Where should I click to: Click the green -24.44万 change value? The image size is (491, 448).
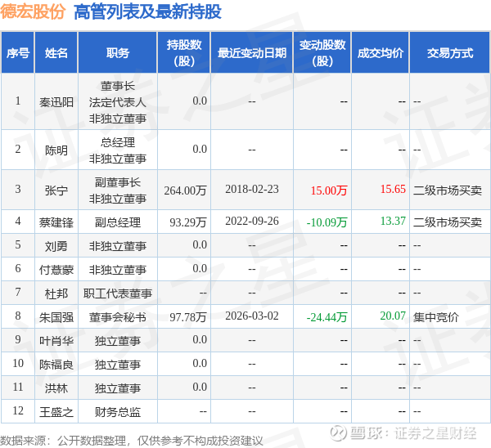pos(327,317)
